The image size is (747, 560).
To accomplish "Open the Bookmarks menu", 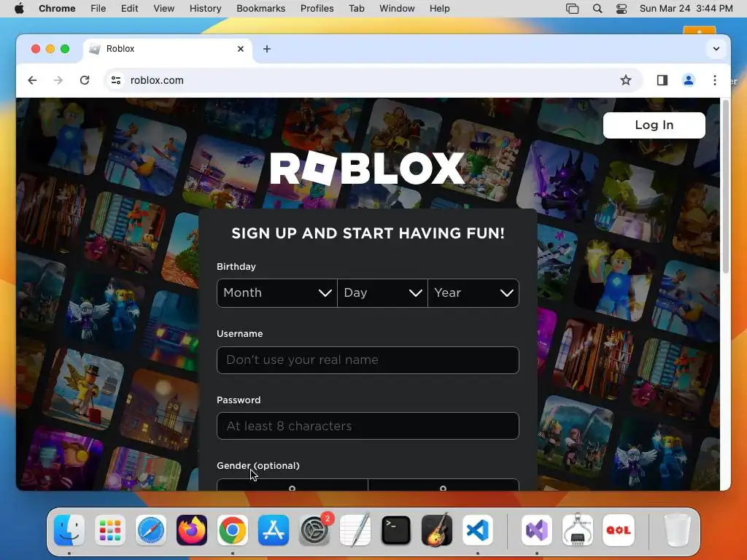I will click(x=260, y=8).
